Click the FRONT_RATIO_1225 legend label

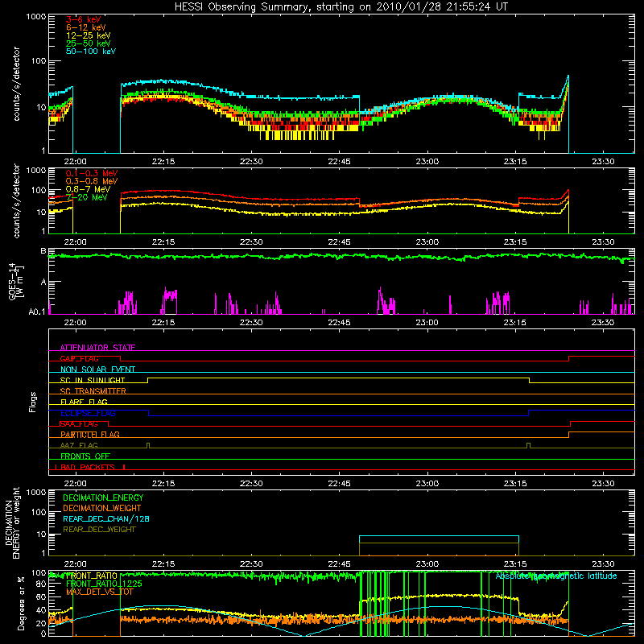point(104,584)
